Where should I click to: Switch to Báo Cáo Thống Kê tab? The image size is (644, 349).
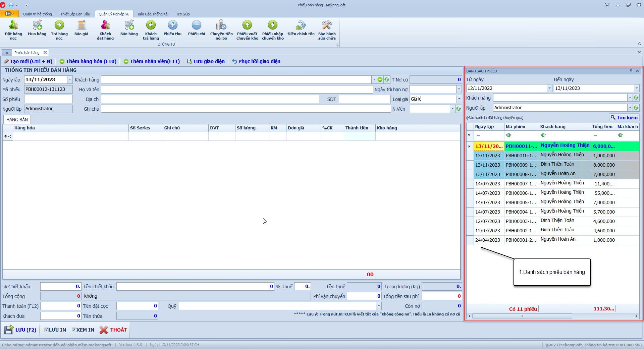153,14
